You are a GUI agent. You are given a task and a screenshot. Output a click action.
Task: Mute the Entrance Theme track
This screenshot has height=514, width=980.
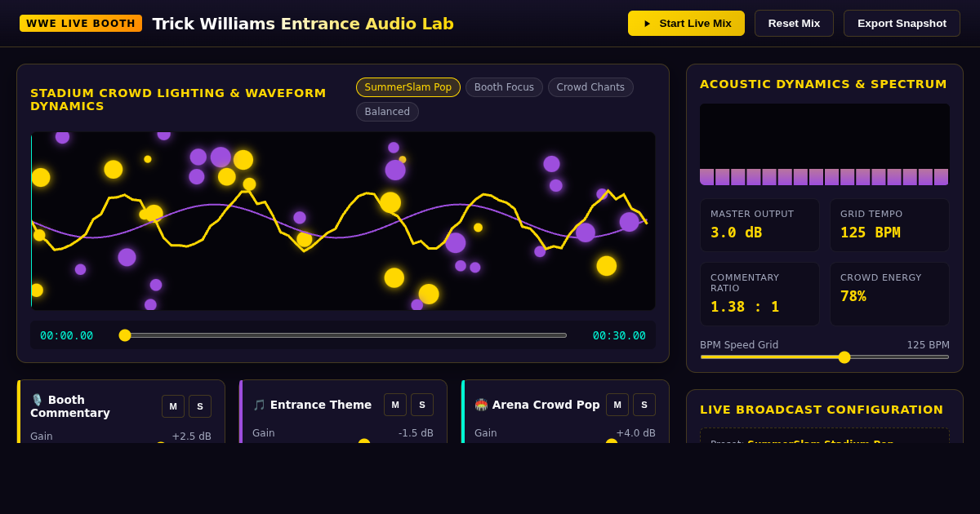click(395, 405)
